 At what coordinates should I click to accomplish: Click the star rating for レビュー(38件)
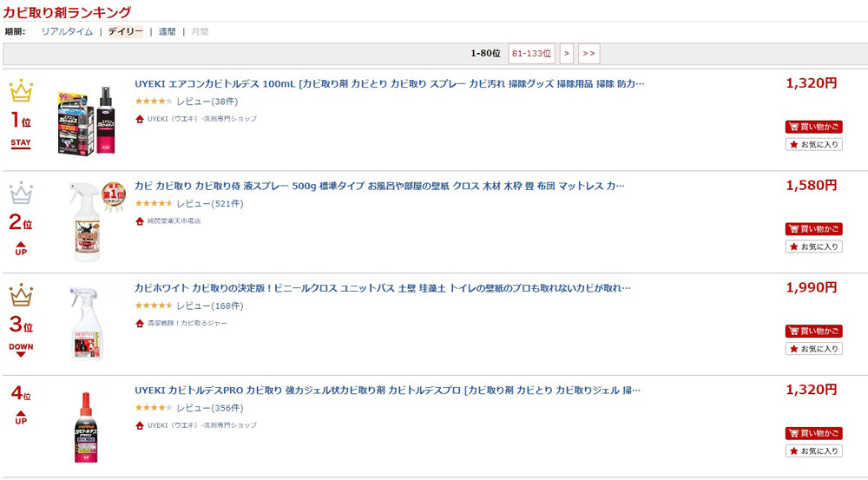tap(154, 102)
